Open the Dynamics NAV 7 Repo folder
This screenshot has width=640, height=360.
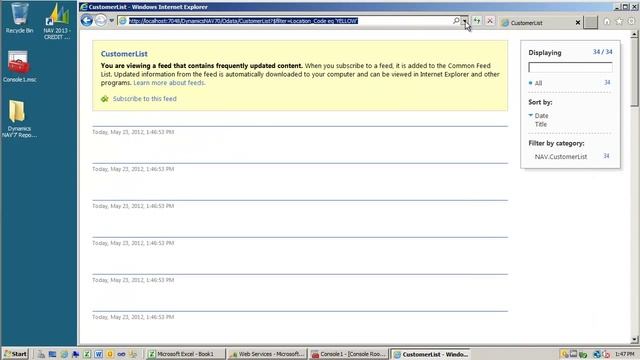(x=19, y=118)
